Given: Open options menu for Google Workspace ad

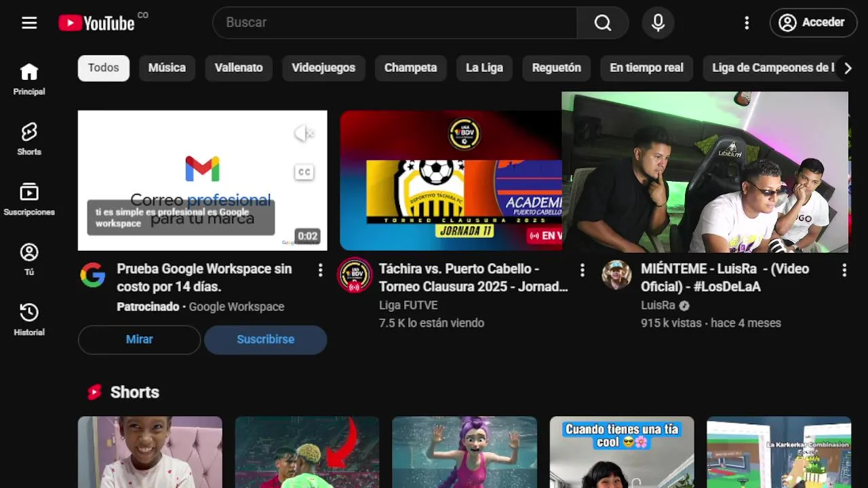Looking at the screenshot, I should click(x=320, y=270).
